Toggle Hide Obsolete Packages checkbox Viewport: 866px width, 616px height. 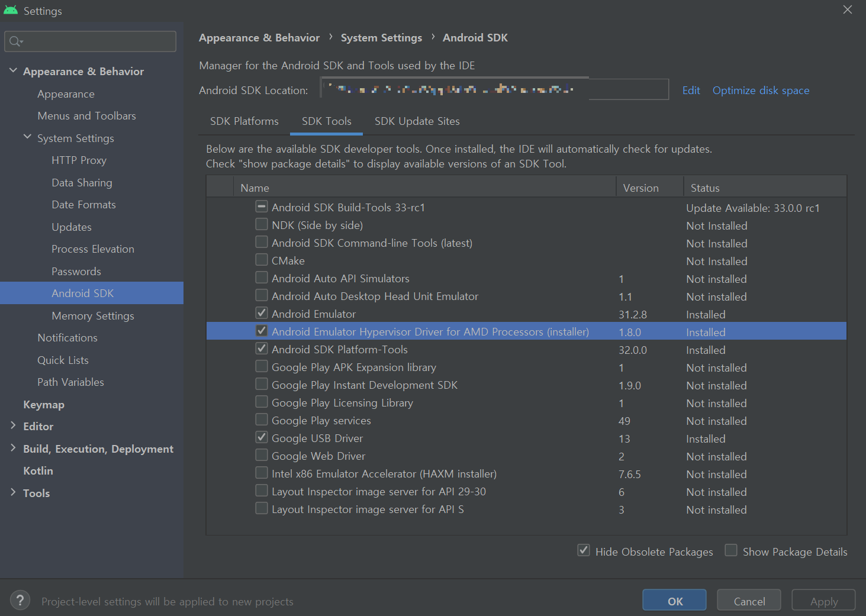(584, 550)
